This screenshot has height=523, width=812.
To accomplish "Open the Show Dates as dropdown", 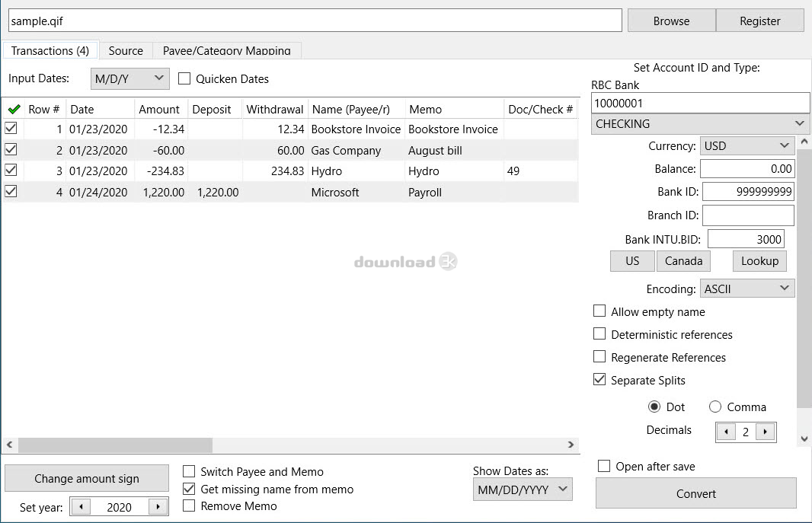I will 523,490.
